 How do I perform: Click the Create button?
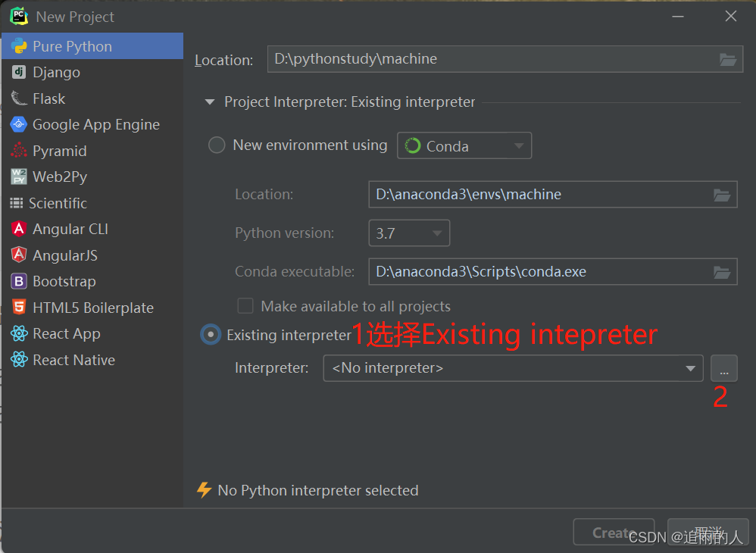coord(614,532)
